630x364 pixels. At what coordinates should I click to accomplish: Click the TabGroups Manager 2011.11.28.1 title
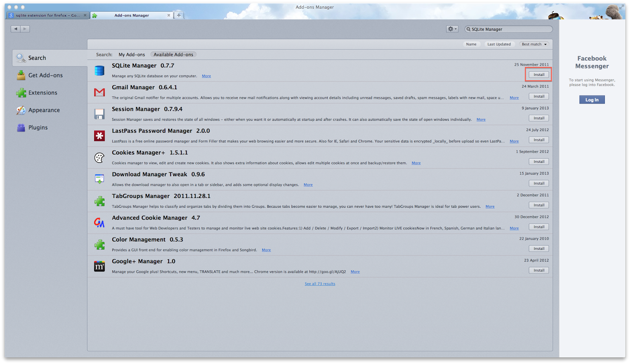tap(161, 196)
